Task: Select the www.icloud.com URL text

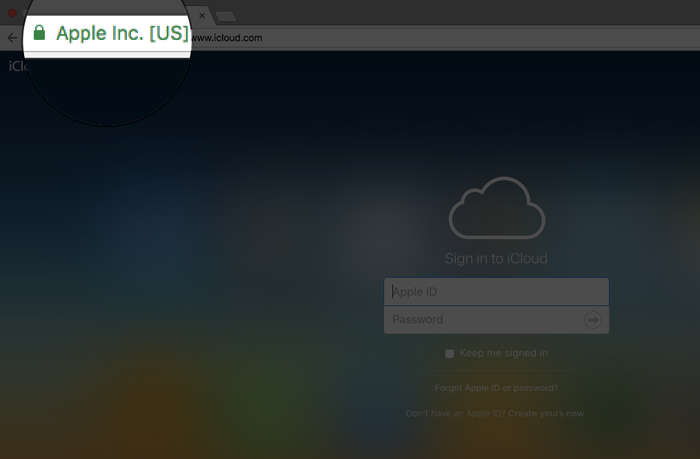Action: tap(227, 38)
